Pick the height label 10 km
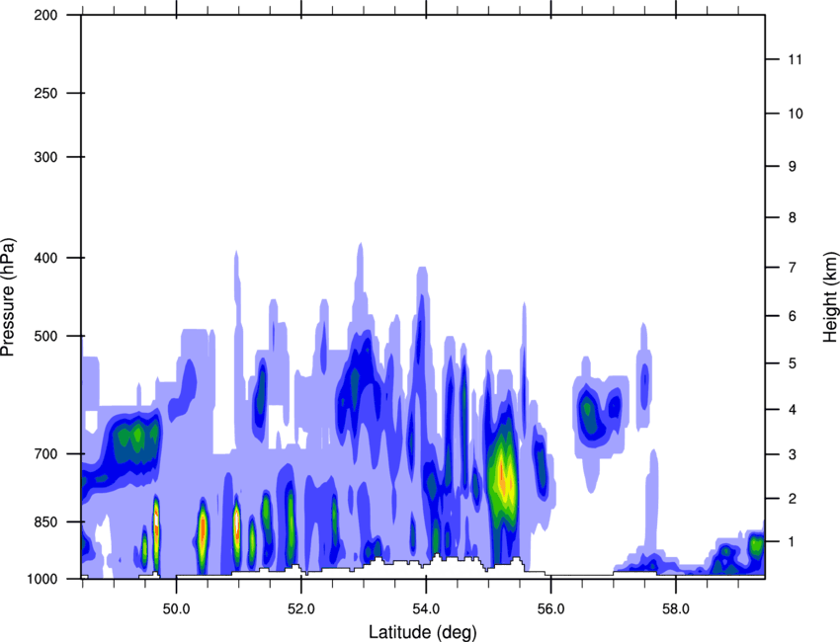The image size is (840, 642). [796, 114]
